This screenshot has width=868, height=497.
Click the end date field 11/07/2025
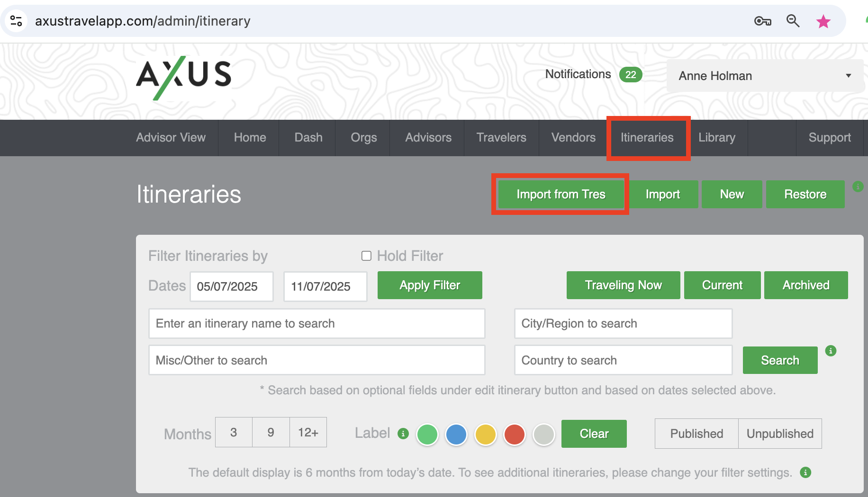point(325,287)
